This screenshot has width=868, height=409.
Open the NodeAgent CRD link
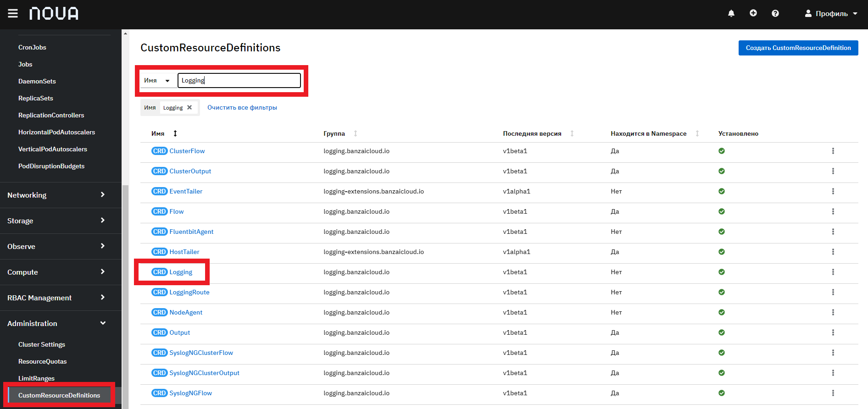coord(186,312)
